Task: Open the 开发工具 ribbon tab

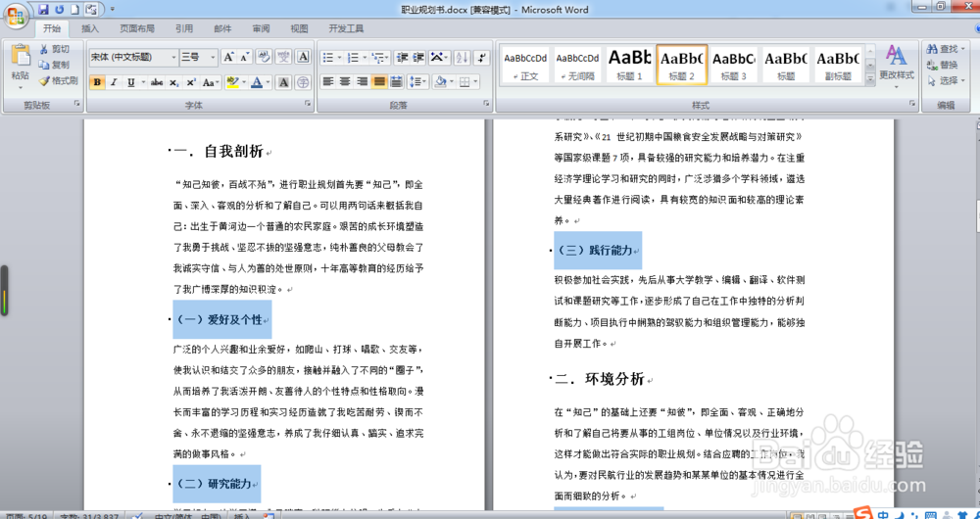Action: click(x=346, y=28)
